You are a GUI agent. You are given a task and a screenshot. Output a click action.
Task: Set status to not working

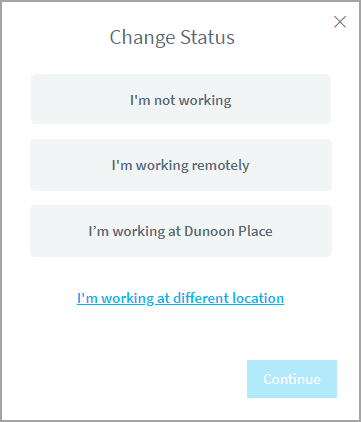(181, 99)
